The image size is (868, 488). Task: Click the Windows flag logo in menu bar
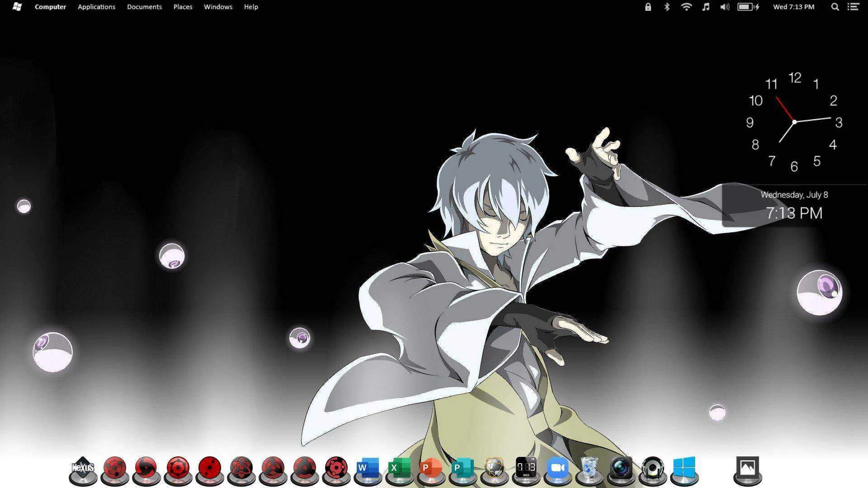(17, 7)
